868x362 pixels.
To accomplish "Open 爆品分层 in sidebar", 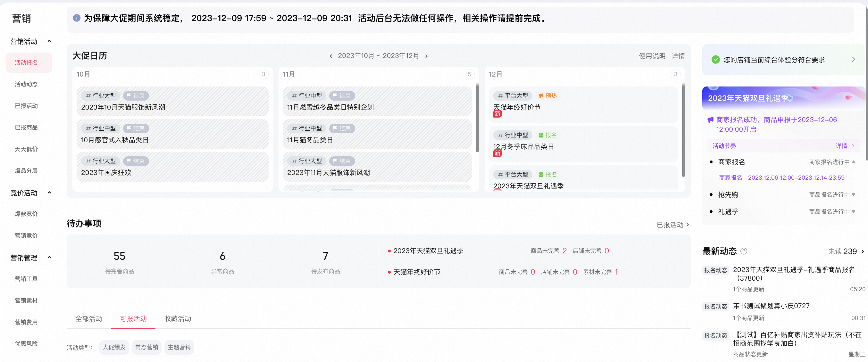I will click(x=26, y=171).
